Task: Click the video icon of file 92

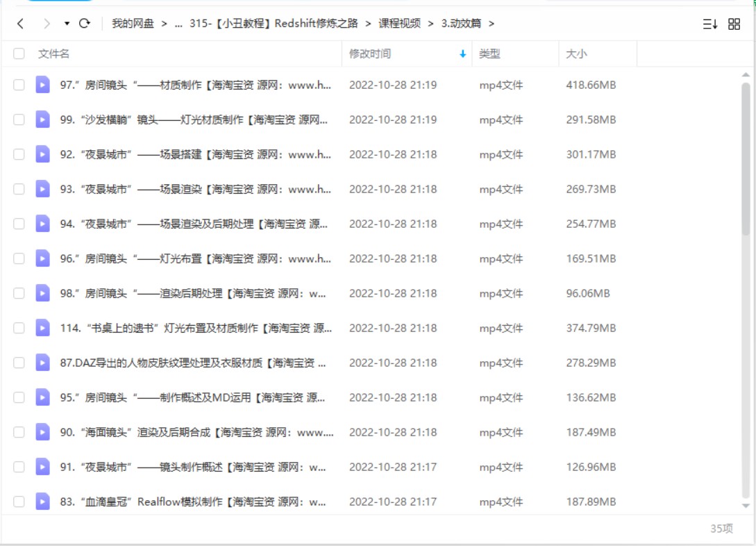Action: 42,154
